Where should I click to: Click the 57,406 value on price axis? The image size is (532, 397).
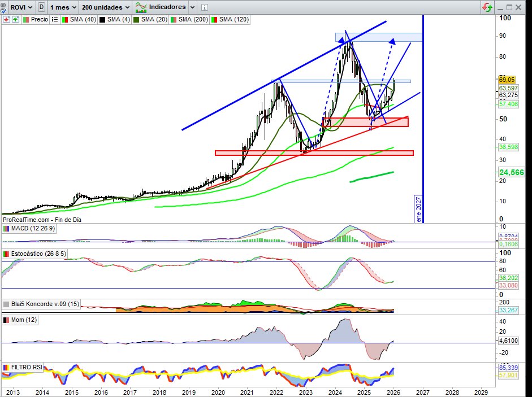(x=508, y=104)
